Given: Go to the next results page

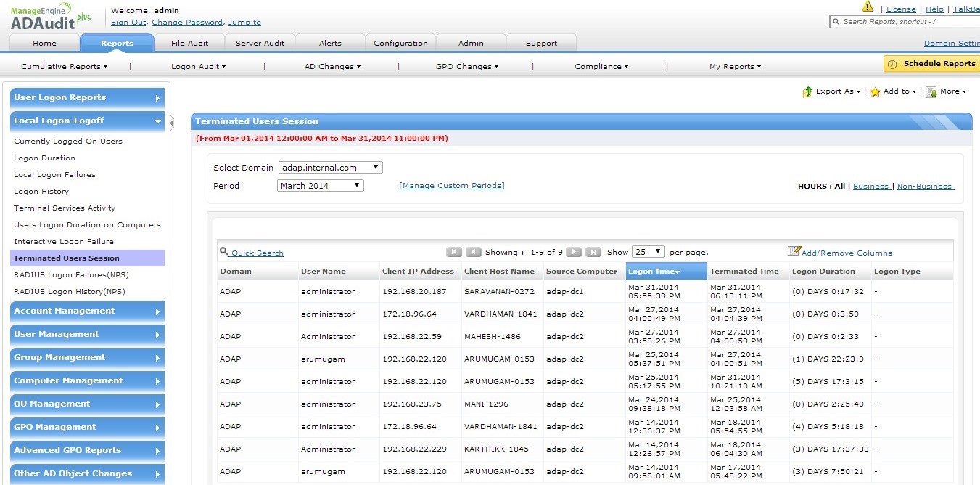Looking at the screenshot, I should 574,252.
